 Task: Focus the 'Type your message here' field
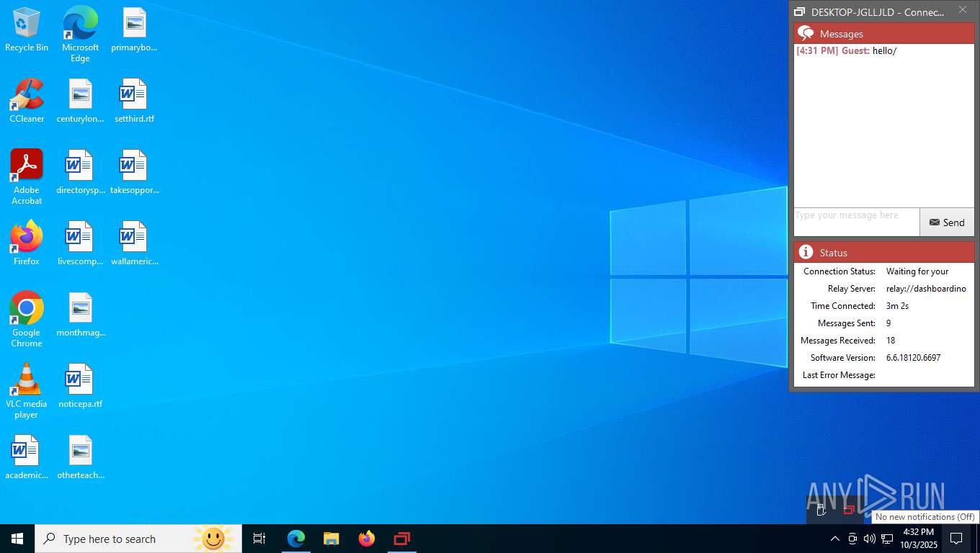click(857, 222)
